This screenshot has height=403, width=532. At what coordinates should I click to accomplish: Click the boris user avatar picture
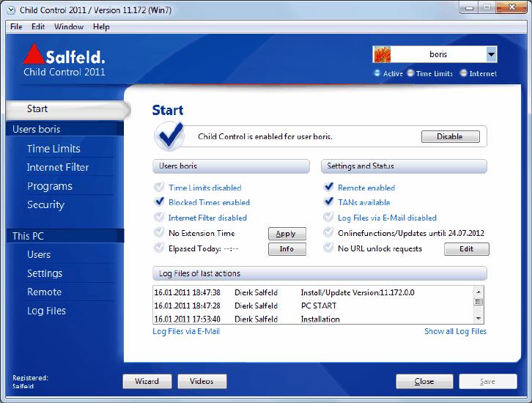[x=382, y=54]
